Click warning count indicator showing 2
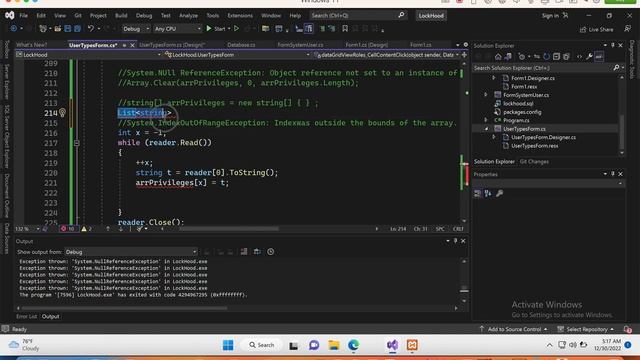Viewport: 640px width, 360px height. coord(87,229)
